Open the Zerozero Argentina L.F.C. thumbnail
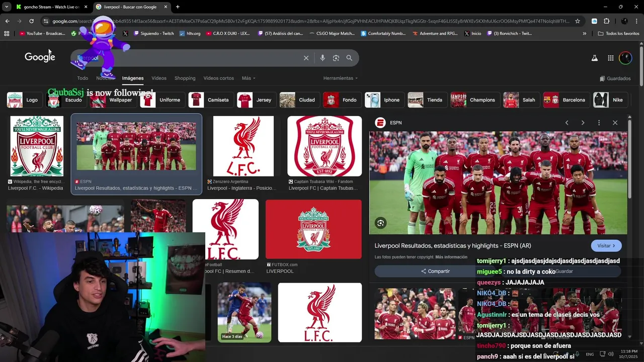Screen dimensions: 644x362 click(x=244, y=146)
